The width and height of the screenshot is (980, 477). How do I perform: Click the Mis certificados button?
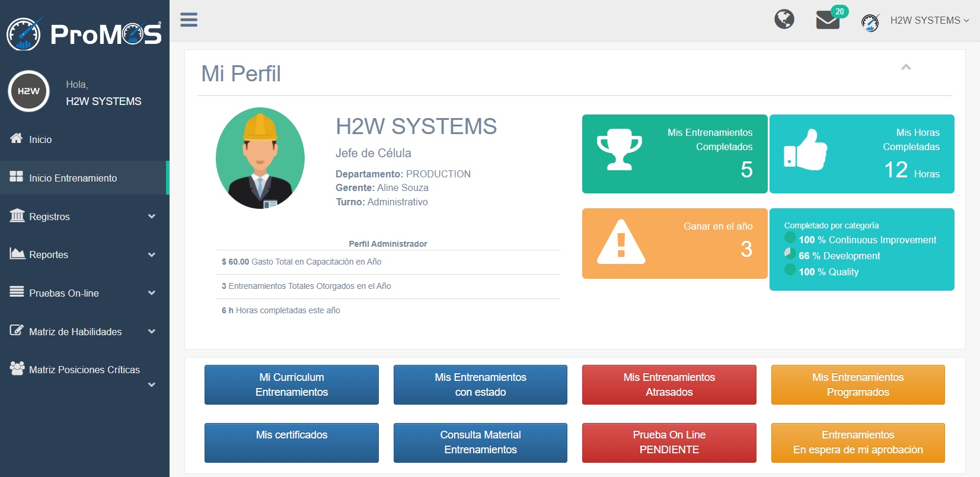click(292, 443)
